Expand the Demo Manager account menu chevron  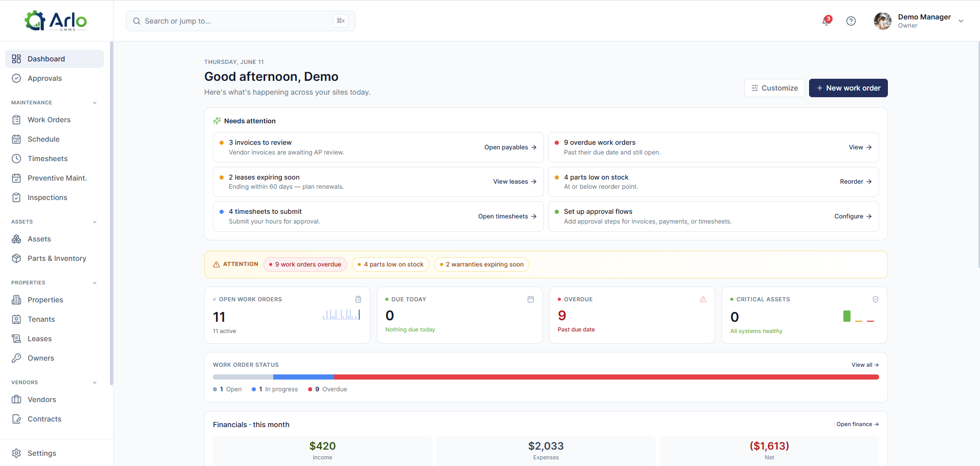[961, 21]
